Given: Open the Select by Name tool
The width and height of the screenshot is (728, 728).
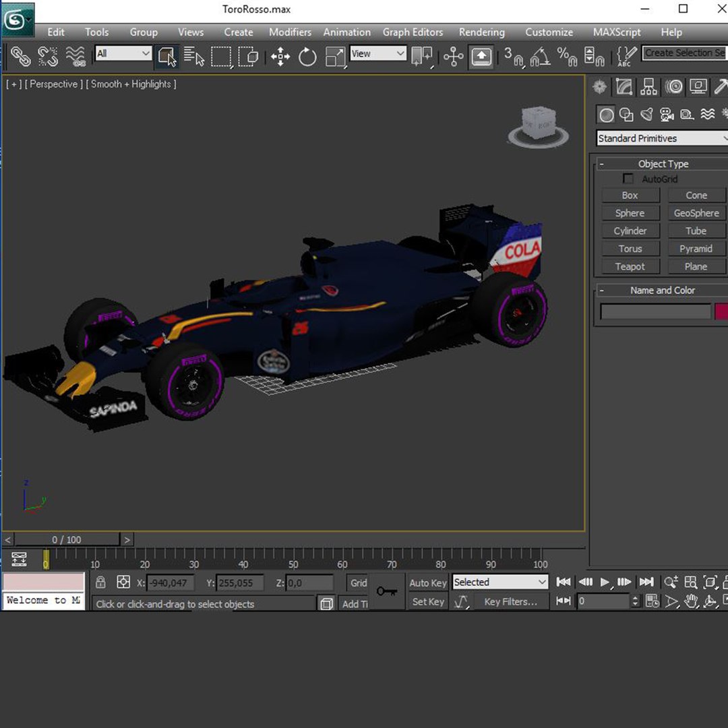Looking at the screenshot, I should tap(194, 56).
